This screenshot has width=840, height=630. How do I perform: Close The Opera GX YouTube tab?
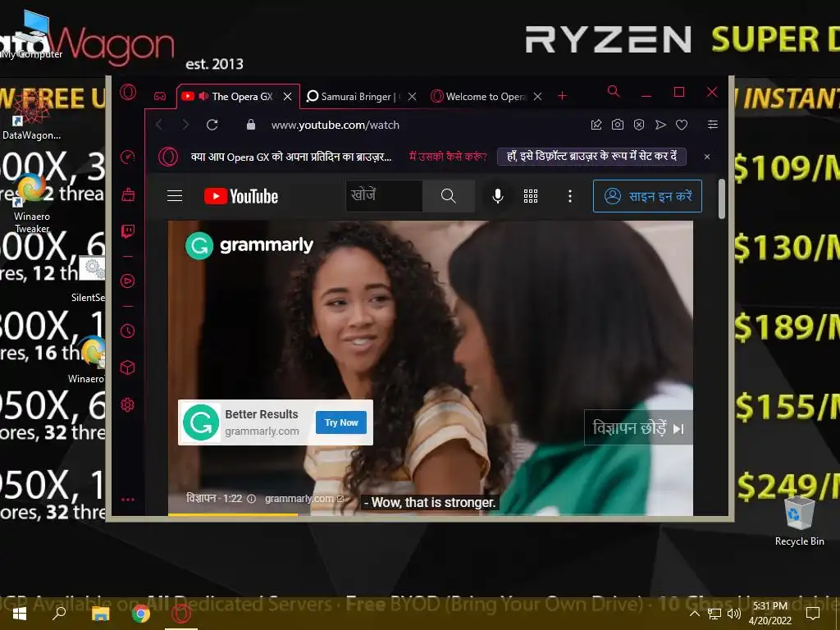click(288, 97)
